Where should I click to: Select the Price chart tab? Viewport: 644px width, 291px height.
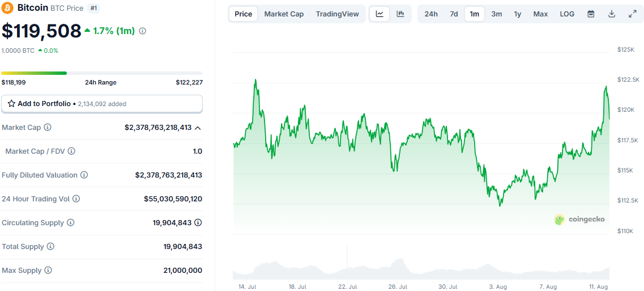(243, 14)
